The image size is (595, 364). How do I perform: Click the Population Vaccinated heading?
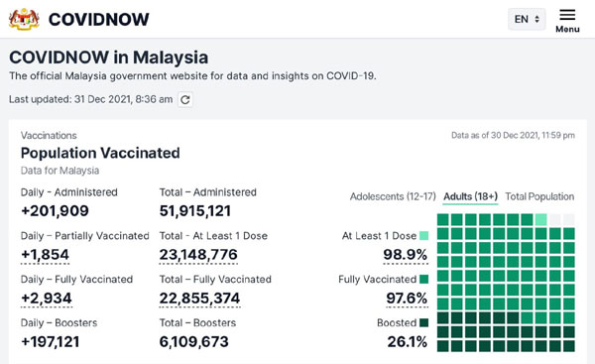(100, 153)
